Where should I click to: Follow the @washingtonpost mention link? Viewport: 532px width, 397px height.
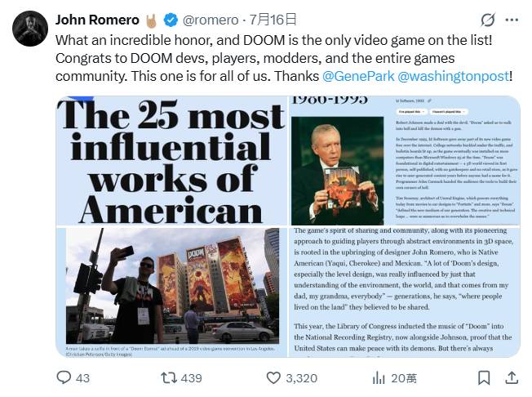pyautogui.click(x=453, y=76)
